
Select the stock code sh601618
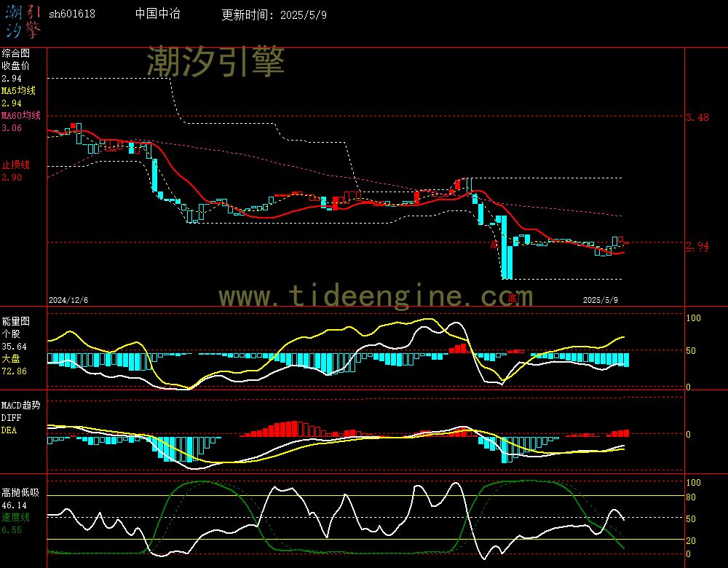tap(72, 14)
